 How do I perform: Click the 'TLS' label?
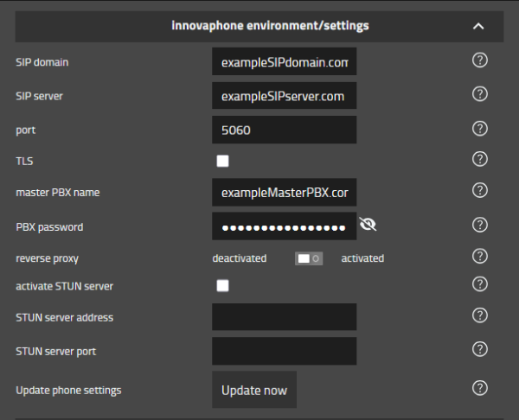click(x=24, y=161)
